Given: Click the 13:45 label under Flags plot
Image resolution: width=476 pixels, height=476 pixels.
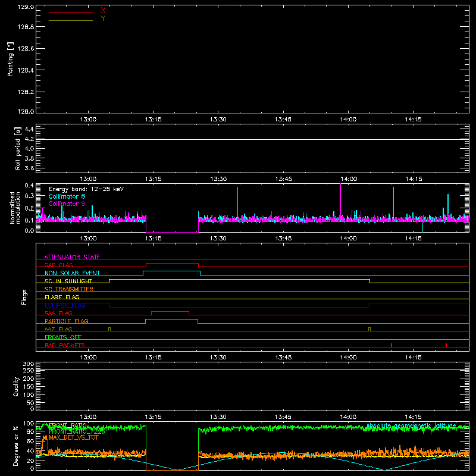Looking at the screenshot, I should tap(283, 358).
